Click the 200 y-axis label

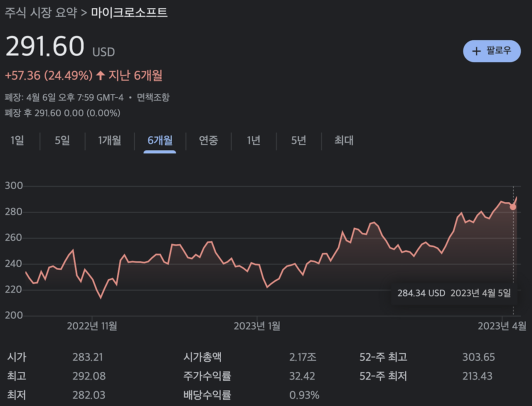[14, 315]
